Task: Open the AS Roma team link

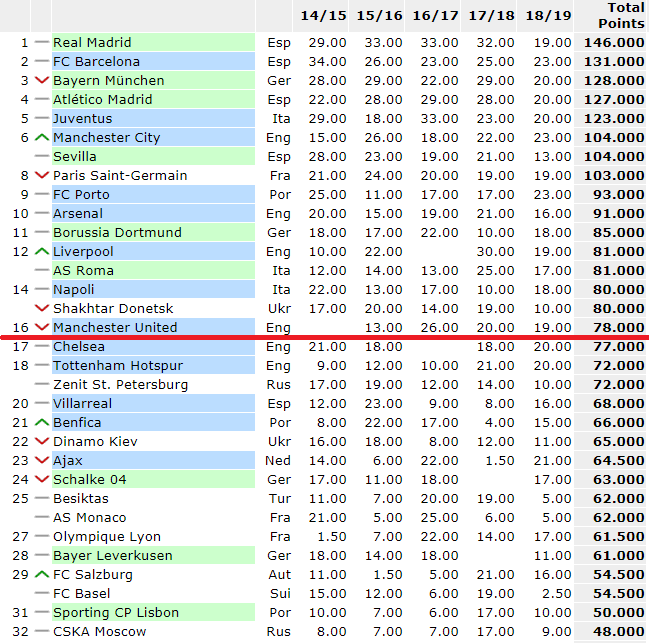Action: click(x=83, y=270)
